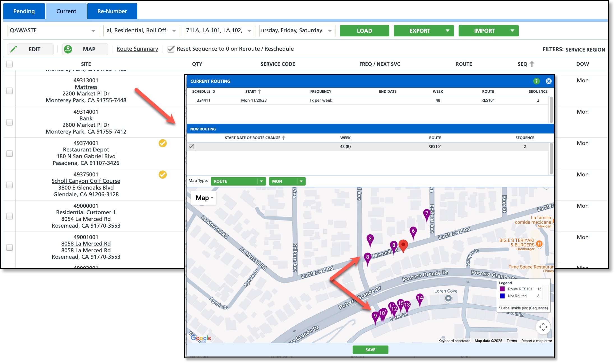Click map pin number 7
The image size is (615, 364).
click(x=427, y=214)
